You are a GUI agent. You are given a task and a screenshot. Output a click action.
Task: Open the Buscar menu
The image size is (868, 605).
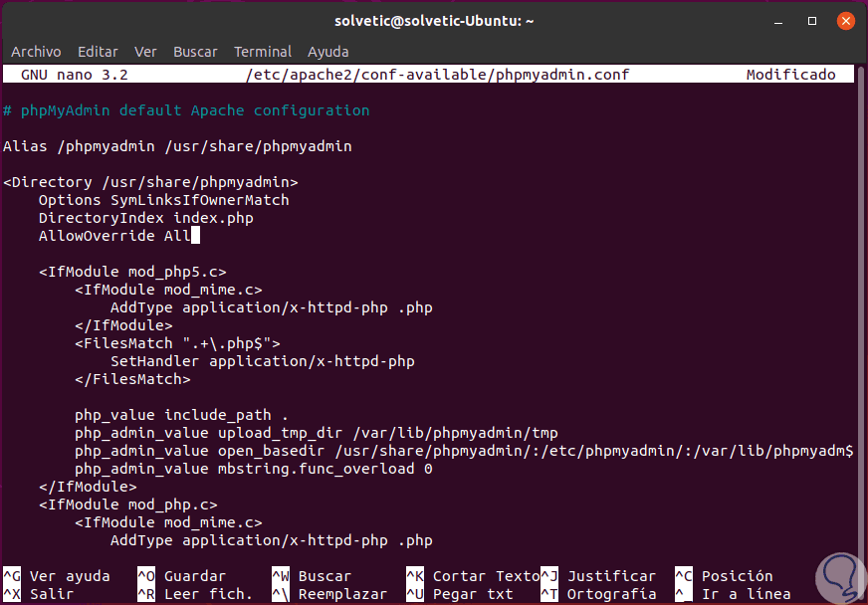195,52
